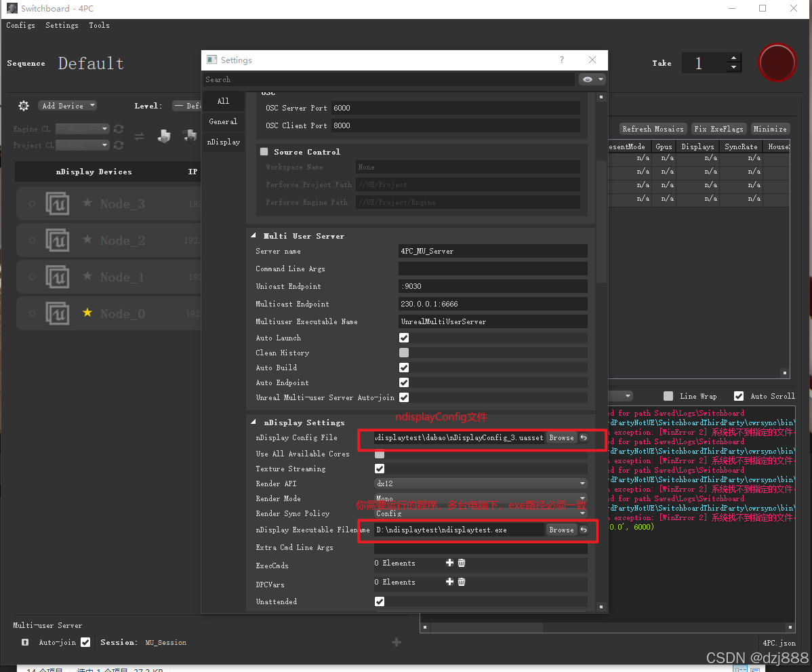Viewport: 812px width, 672px height.
Task: Open the Tools menu
Action: click(99, 25)
